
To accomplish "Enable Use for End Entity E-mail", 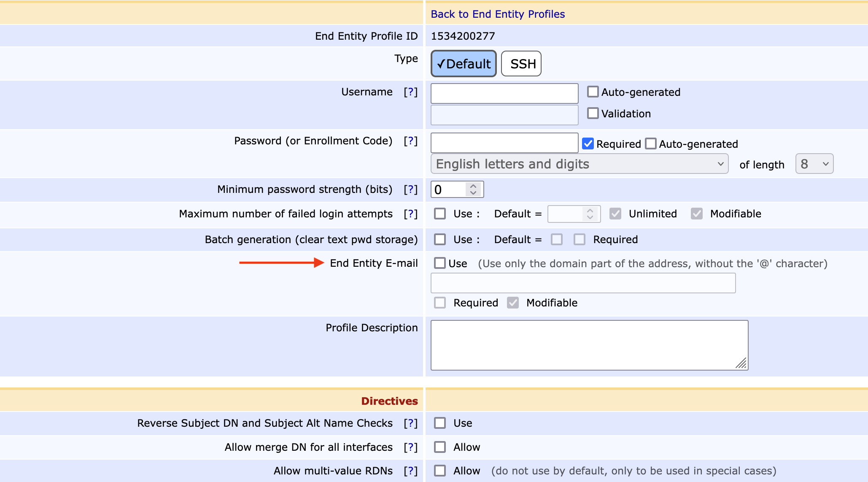I will pos(440,263).
